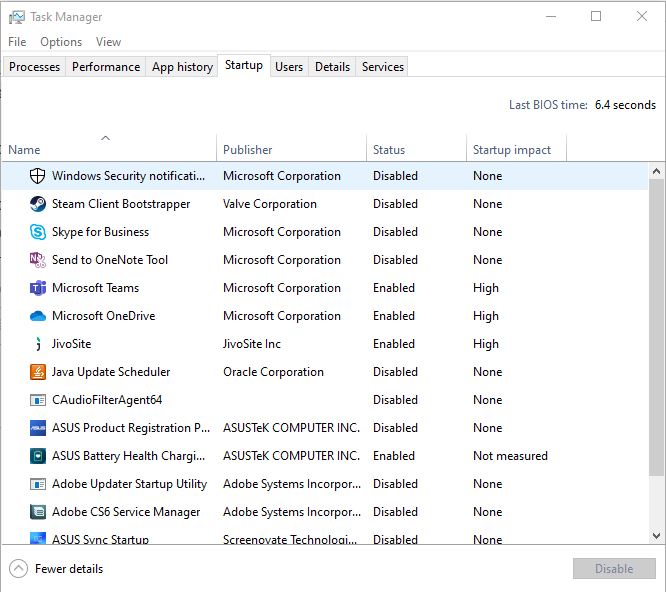Click the Java Update Scheduler icon
This screenshot has width=666, height=592.
coord(38,372)
